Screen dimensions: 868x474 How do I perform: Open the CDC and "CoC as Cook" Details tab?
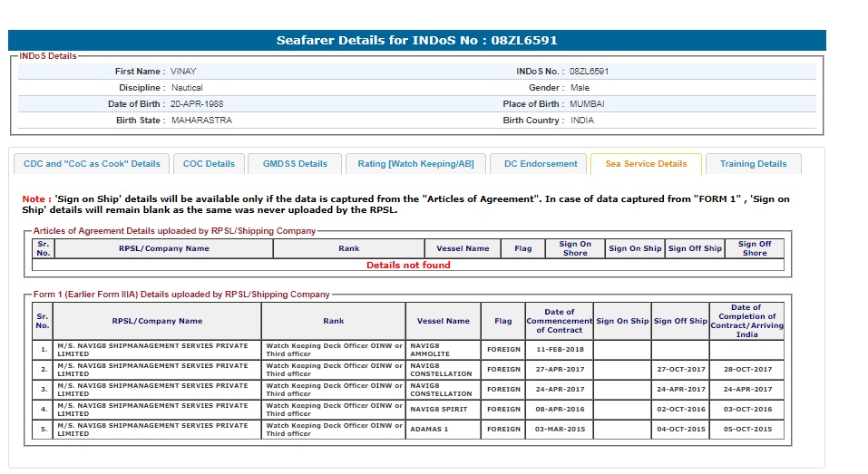(92, 164)
